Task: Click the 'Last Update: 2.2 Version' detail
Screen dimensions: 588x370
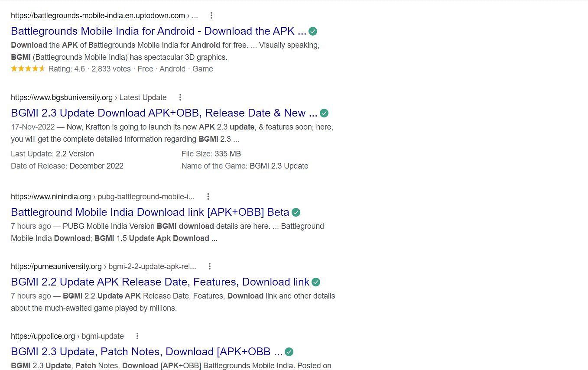Action: coord(52,154)
